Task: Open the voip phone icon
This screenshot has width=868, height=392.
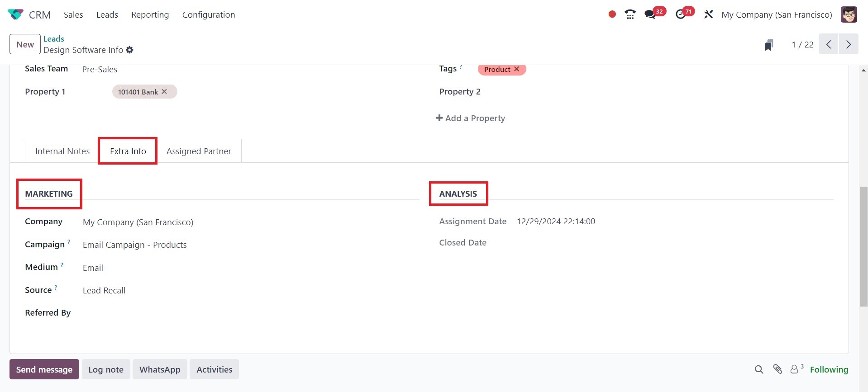Action: pyautogui.click(x=630, y=14)
